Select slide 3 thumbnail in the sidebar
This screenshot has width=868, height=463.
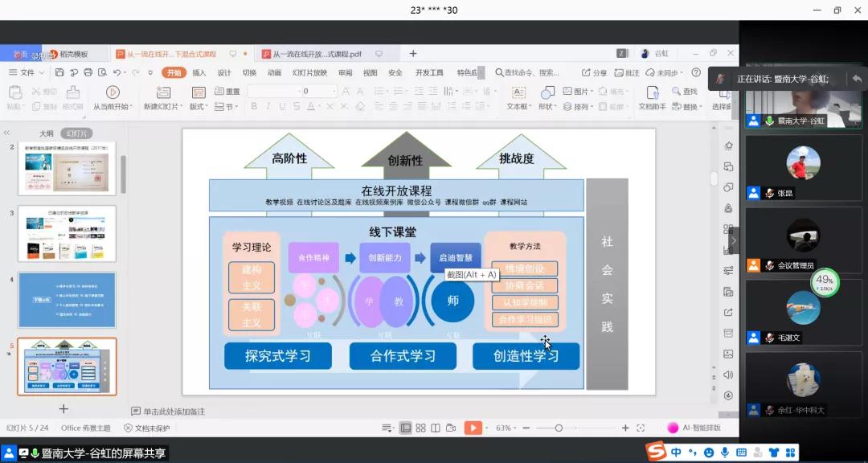(67, 234)
